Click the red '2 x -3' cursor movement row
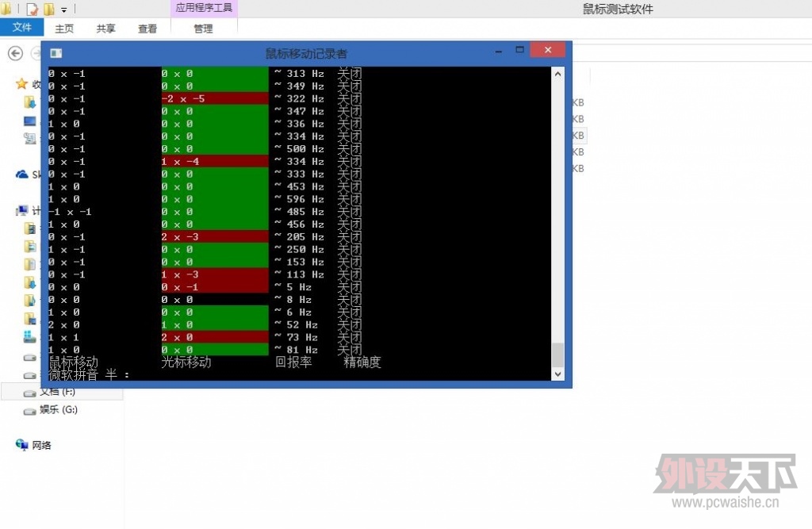The width and height of the screenshot is (812, 529). [215, 237]
